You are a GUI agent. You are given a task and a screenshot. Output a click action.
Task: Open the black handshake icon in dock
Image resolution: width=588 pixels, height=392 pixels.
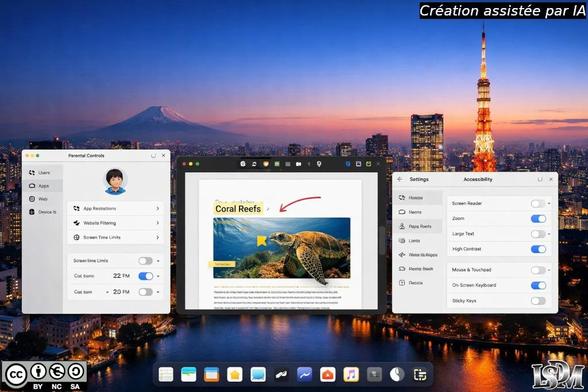point(281,374)
